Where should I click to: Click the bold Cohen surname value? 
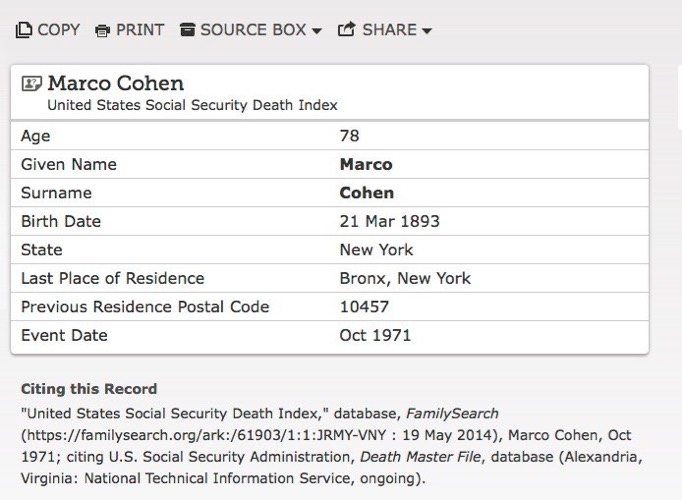367,193
